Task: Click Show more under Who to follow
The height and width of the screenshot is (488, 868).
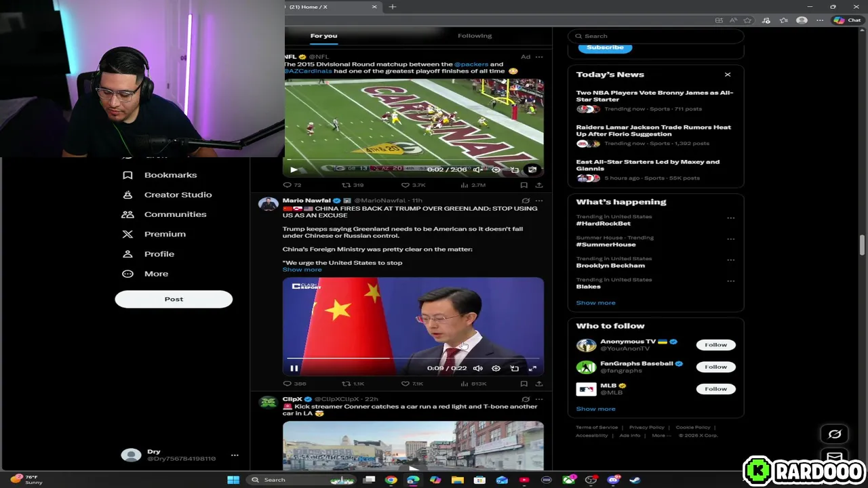Action: click(596, 409)
